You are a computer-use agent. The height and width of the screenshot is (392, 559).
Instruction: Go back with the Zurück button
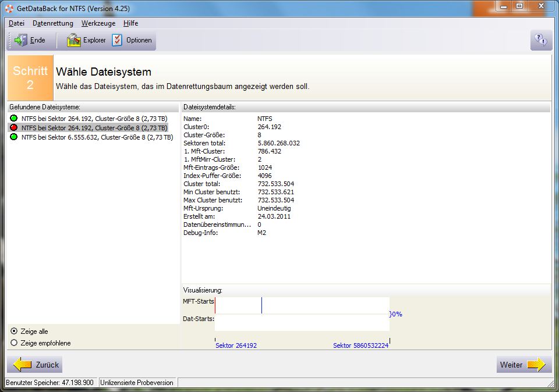coord(34,364)
